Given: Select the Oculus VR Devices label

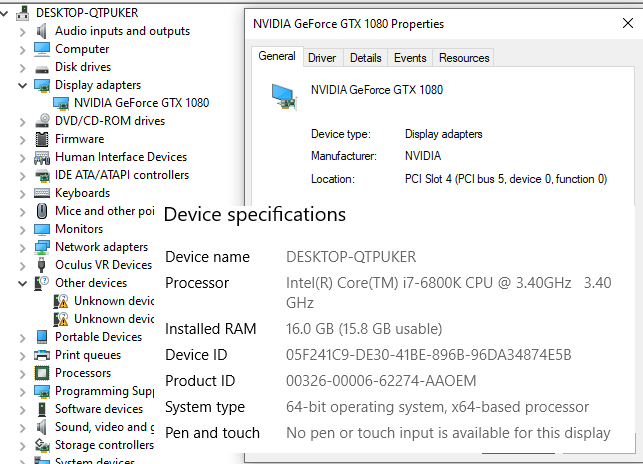Looking at the screenshot, I should [x=103, y=265].
